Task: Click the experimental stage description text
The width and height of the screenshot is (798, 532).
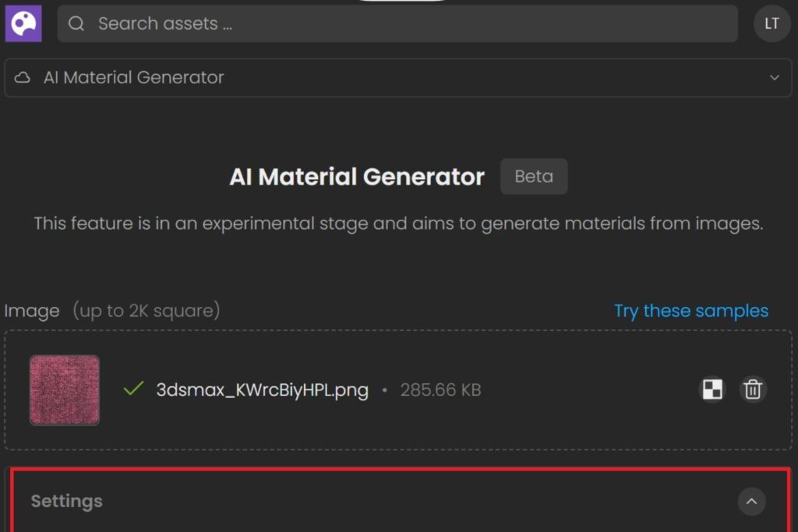Action: [398, 224]
